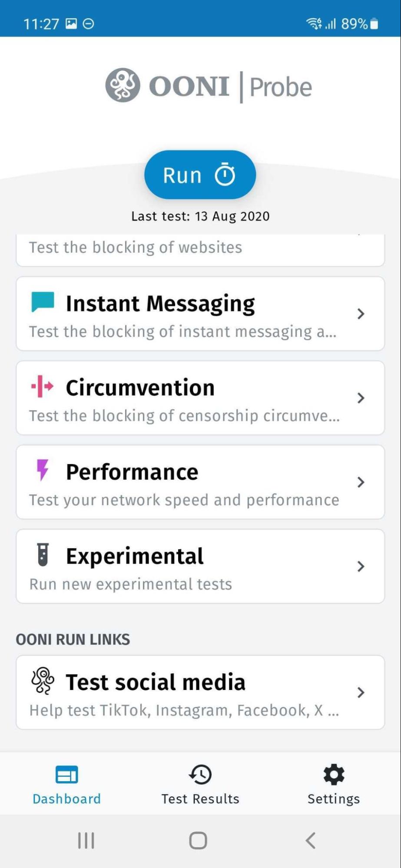Tap the Performance lightning bolt icon
This screenshot has height=868, width=401.
click(x=43, y=470)
